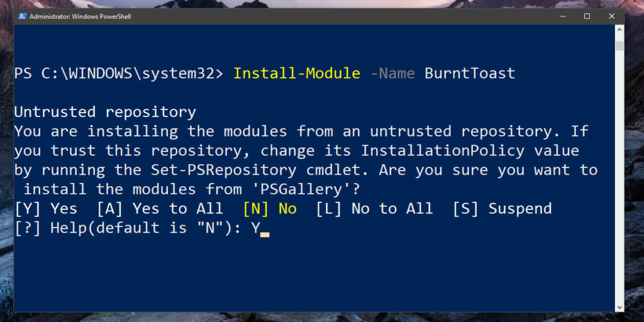Click the window title text 'Administrator: Windows PowerShell'
Viewport: 644px width, 322px height.
tap(80, 17)
